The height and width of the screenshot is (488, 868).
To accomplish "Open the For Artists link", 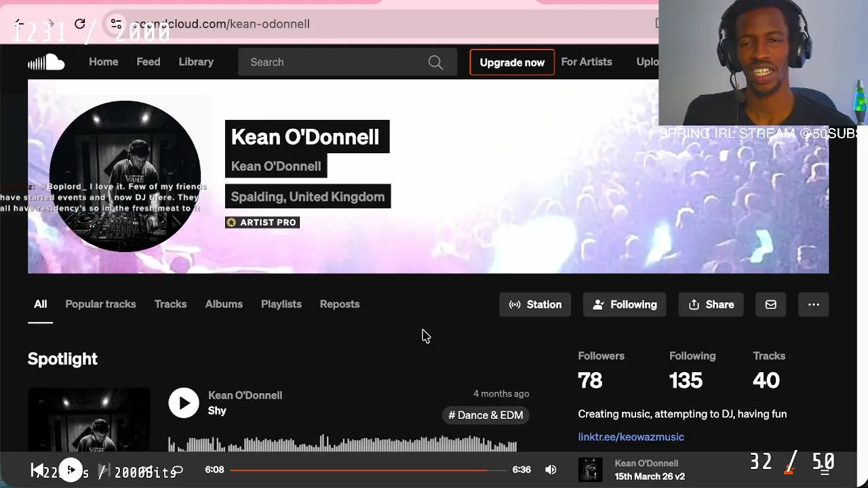I will tap(587, 62).
